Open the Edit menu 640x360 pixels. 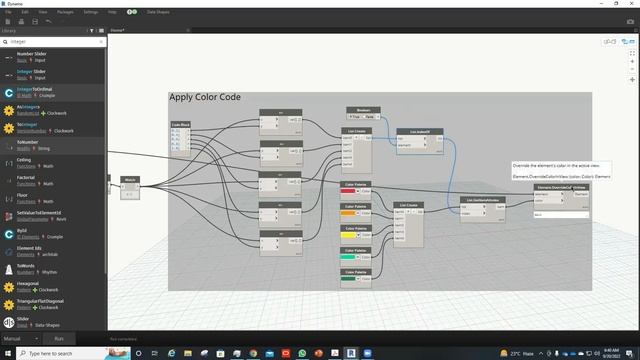25,12
